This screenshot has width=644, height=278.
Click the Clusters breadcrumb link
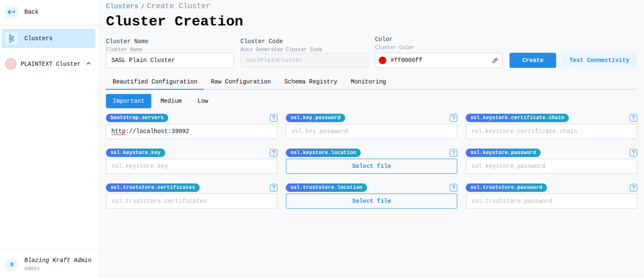pos(122,6)
